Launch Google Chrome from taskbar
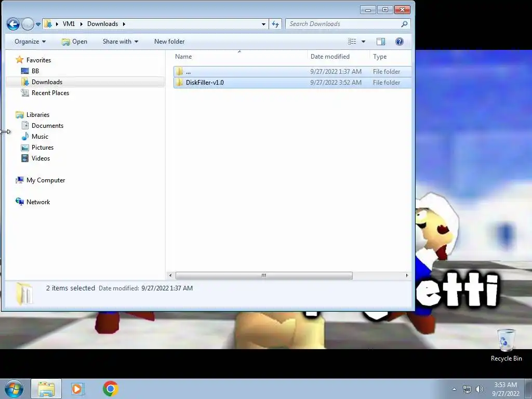 click(x=111, y=389)
